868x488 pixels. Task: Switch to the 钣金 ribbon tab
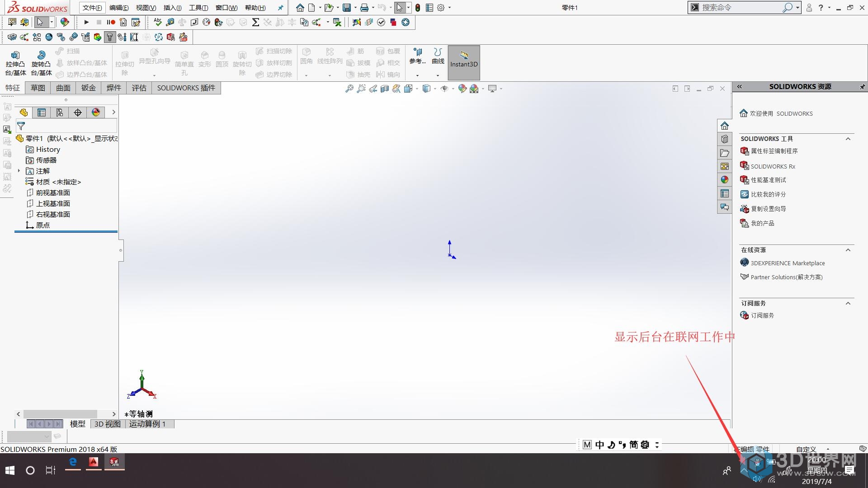click(89, 88)
